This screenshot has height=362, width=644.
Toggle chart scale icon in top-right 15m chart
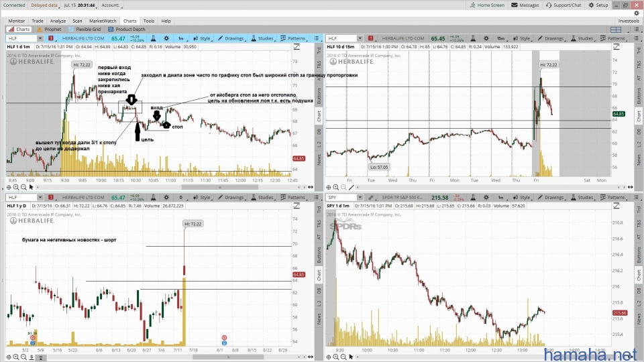click(616, 47)
